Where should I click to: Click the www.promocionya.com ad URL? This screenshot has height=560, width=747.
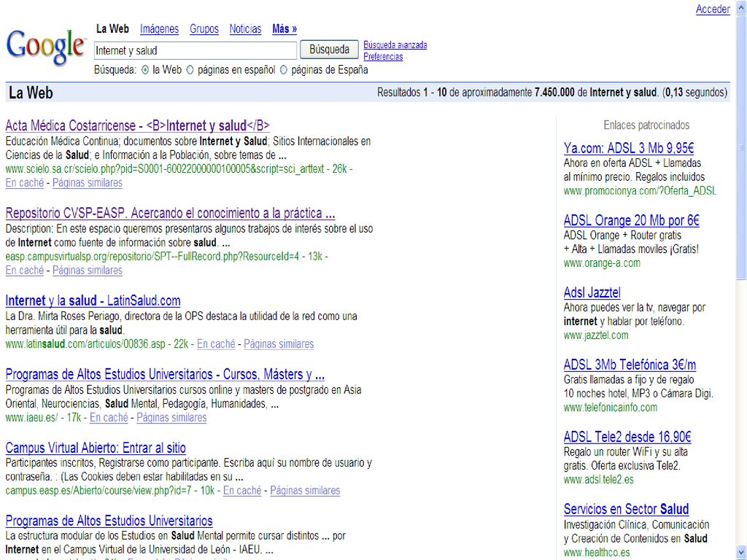[640, 192]
